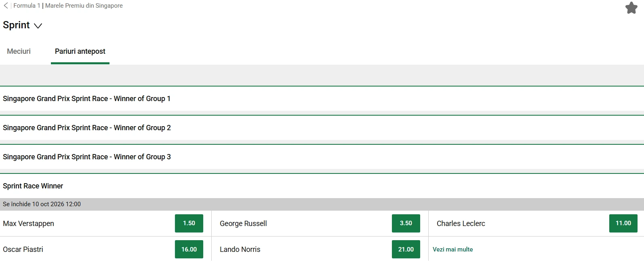The width and height of the screenshot is (644, 262).
Task: Add event to favorites with star icon
Action: click(x=631, y=8)
